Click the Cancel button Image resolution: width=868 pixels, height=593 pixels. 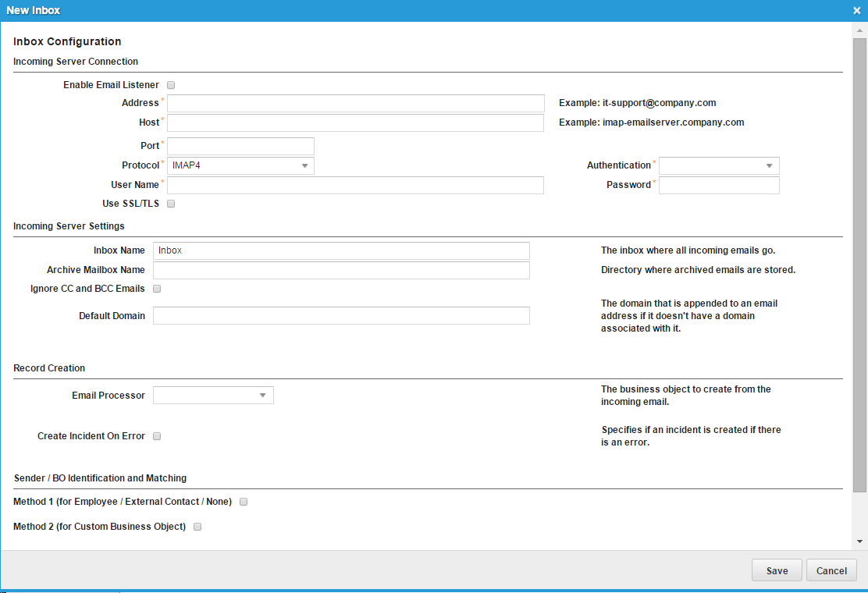click(831, 570)
